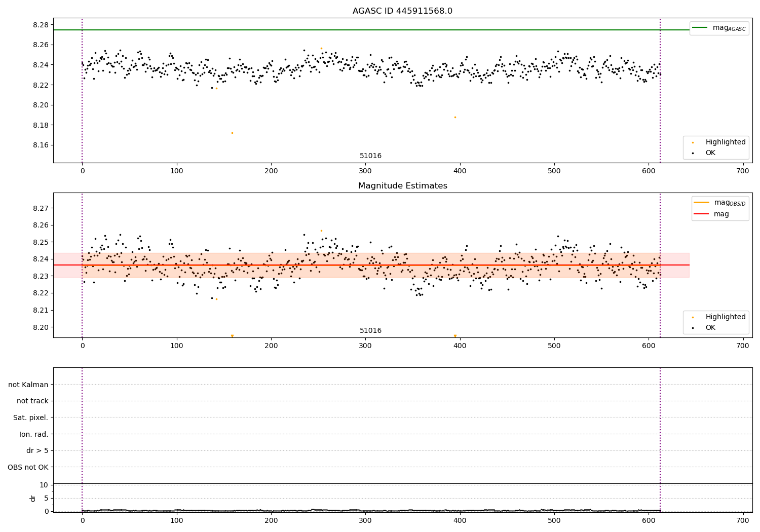Select the red mag legend entry in middle plot

(x=701, y=214)
